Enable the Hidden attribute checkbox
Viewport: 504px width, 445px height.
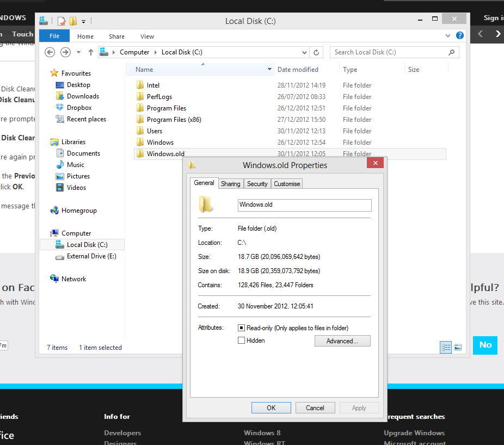tap(241, 340)
